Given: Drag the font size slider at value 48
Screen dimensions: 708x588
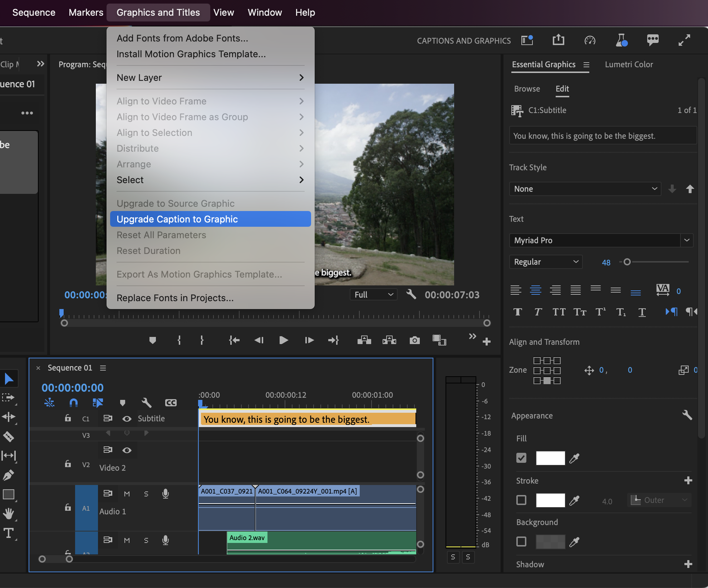Looking at the screenshot, I should pos(628,262).
